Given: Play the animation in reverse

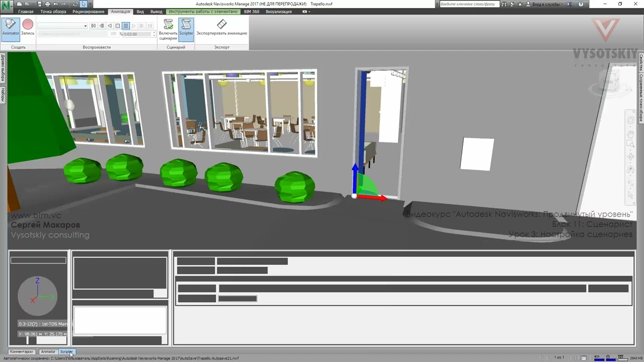Looking at the screenshot, I should pos(110,26).
